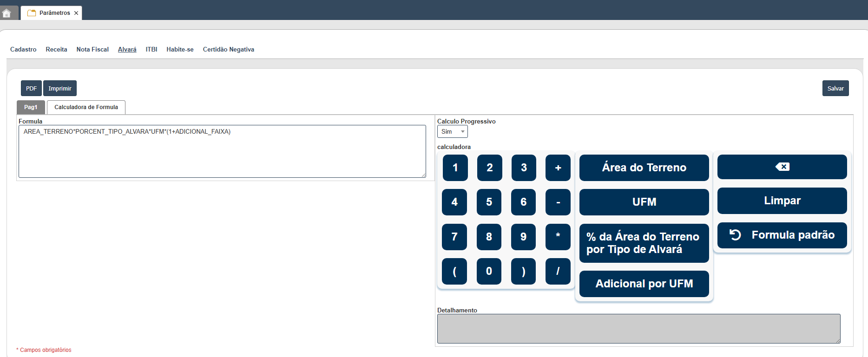Click calculator key 0
This screenshot has height=357, width=868.
pyautogui.click(x=489, y=271)
